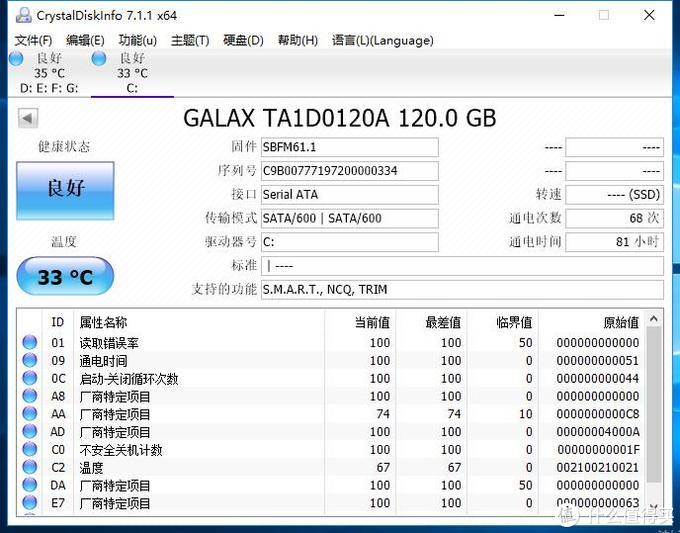Click raw value 002100210021 in temperature row
The image size is (680, 533).
coord(598,468)
